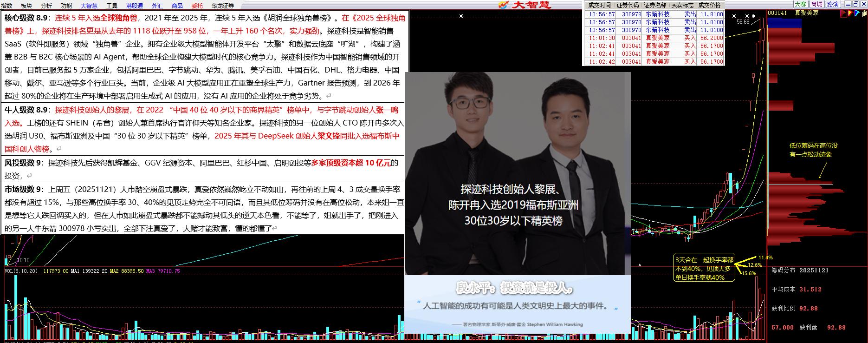Open the 路演 roadshow button

(833, 4)
